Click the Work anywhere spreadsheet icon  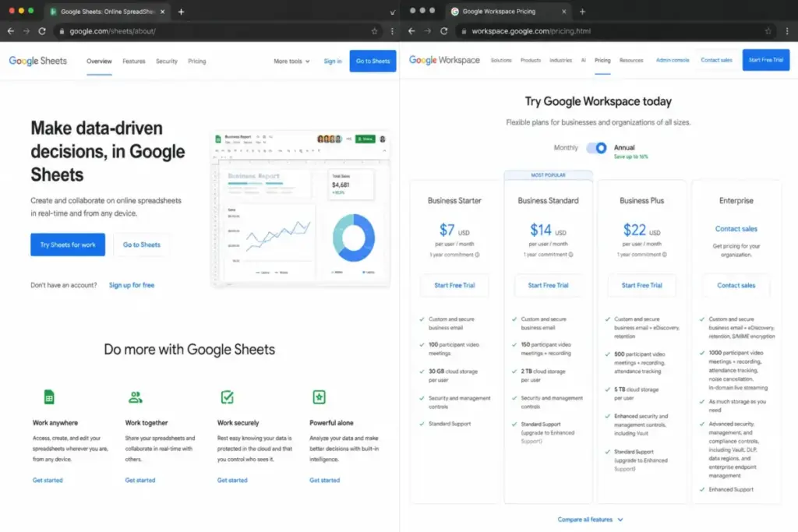tap(49, 397)
